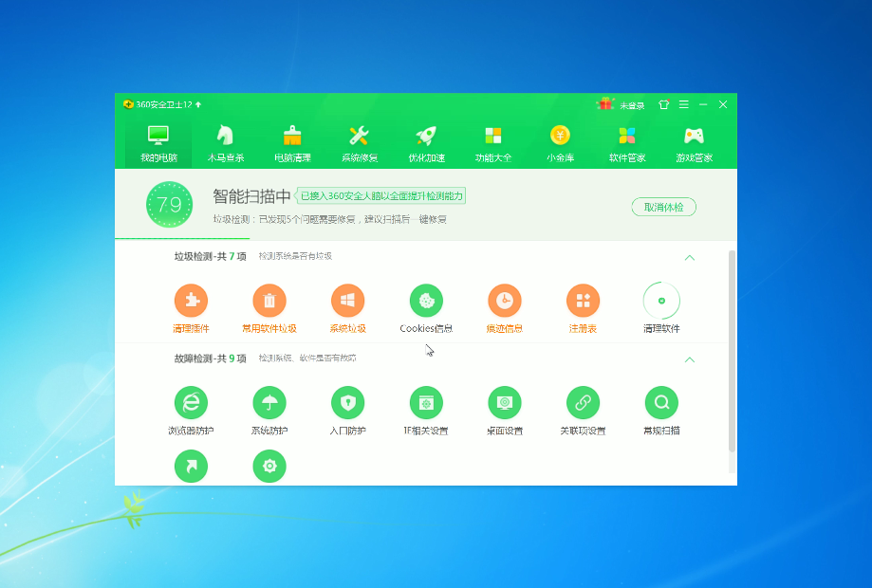Click the 清理插件 puzzle icon
The height and width of the screenshot is (588, 872).
coord(191,301)
